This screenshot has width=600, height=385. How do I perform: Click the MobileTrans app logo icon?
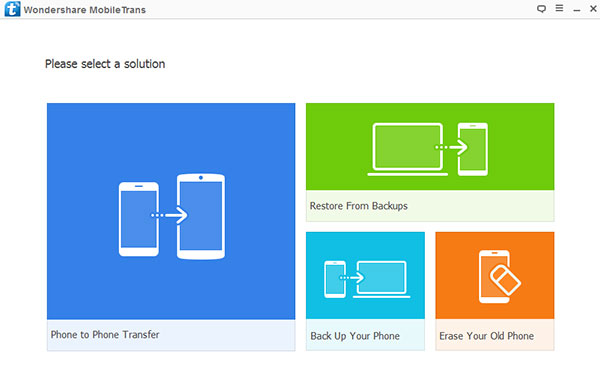[12, 9]
